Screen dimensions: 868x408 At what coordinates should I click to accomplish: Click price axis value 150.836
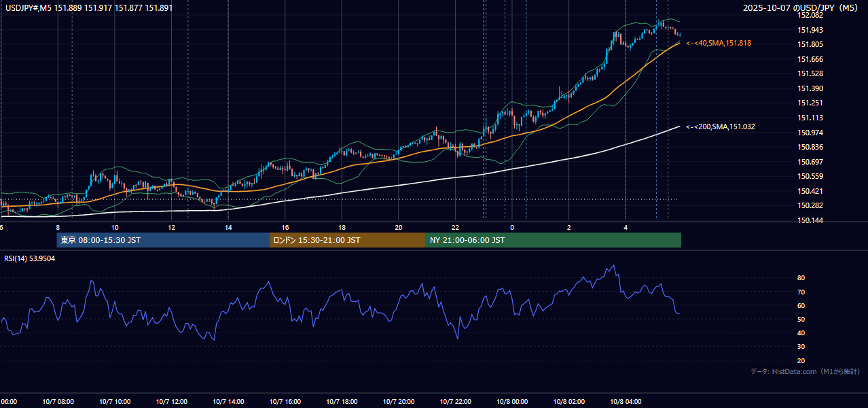point(810,148)
